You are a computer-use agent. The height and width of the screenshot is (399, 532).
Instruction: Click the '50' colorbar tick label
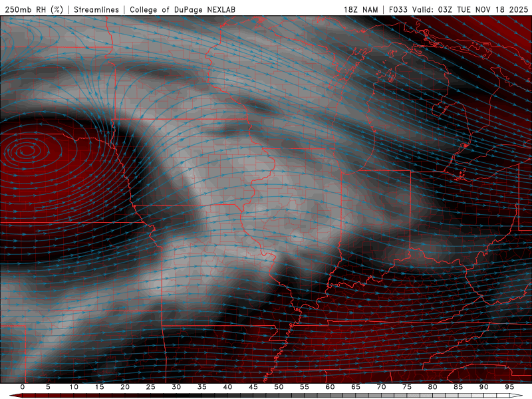coord(279,387)
